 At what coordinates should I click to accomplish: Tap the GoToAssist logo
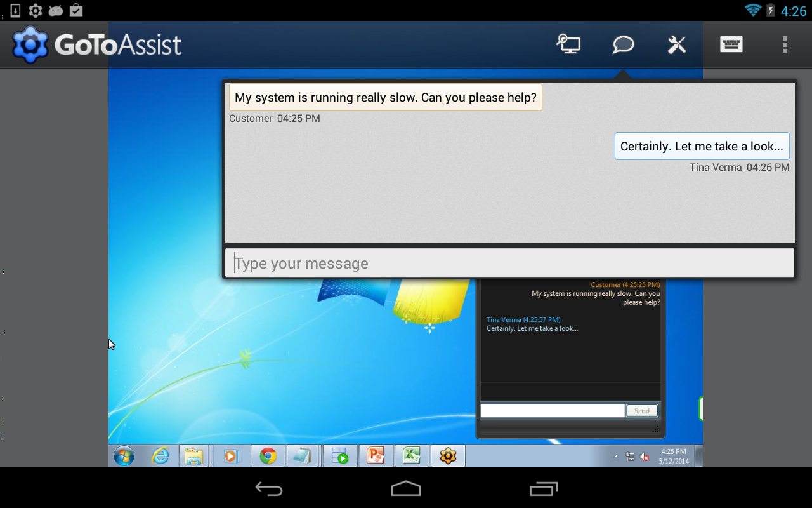pyautogui.click(x=96, y=44)
